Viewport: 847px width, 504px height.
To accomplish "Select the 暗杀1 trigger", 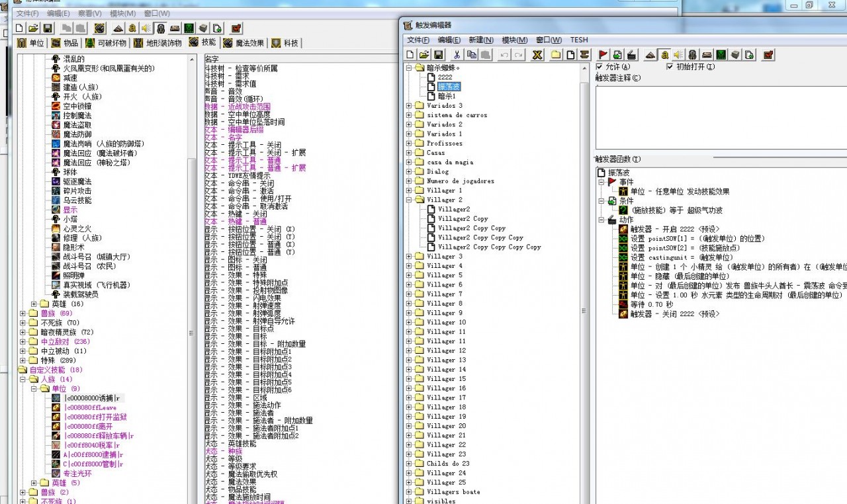I will coord(447,96).
